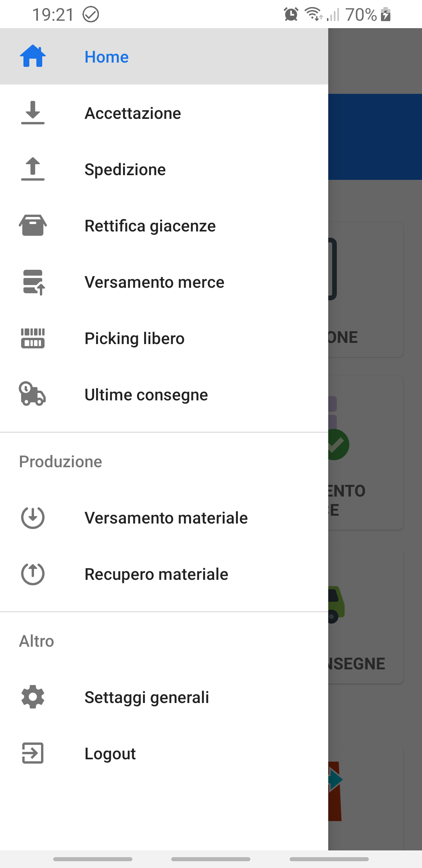The height and width of the screenshot is (868, 422).
Task: Click the Settaggi generali gear icon
Action: [33, 697]
